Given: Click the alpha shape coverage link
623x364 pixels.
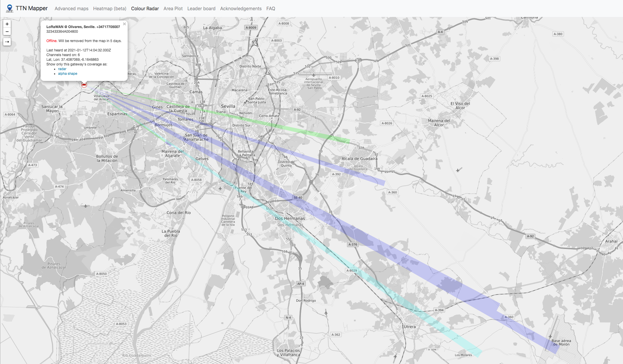Looking at the screenshot, I should (x=67, y=73).
